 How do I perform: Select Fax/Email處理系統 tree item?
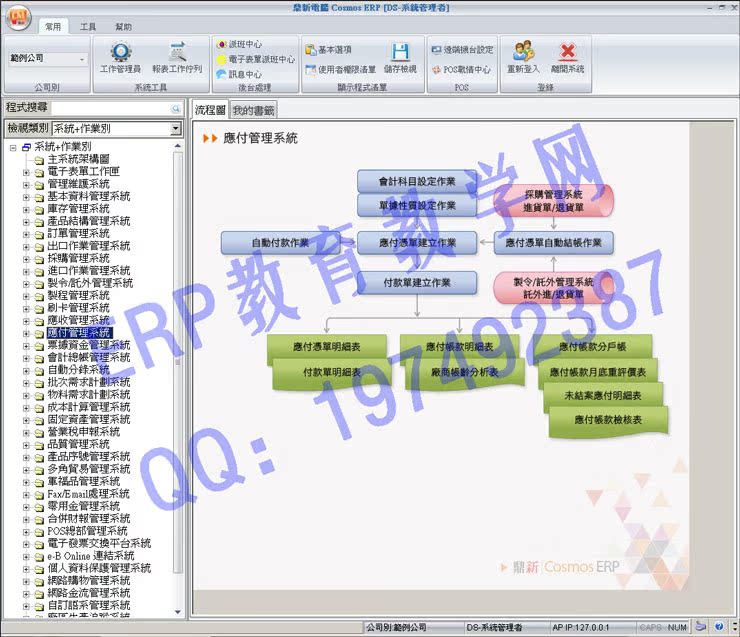[88, 494]
